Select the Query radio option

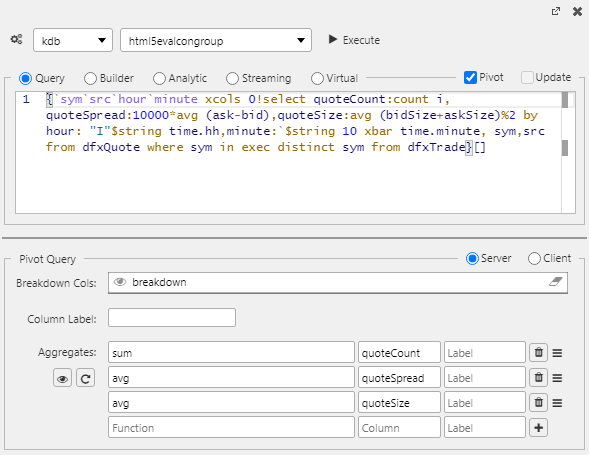(x=25, y=79)
